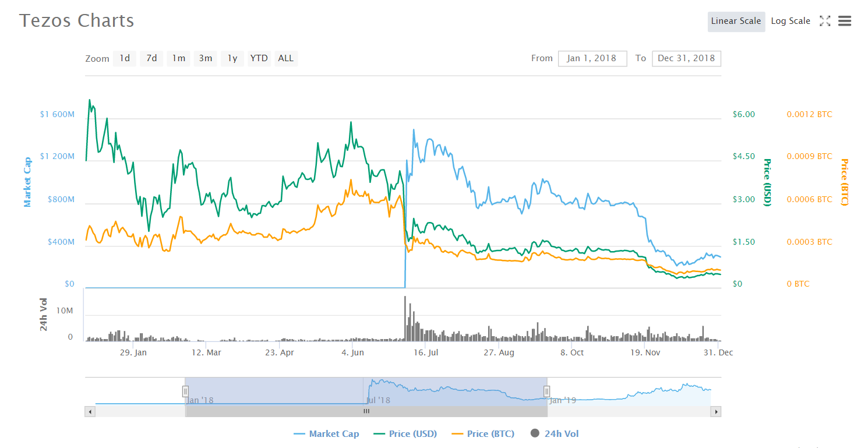Click the $1 600M market cap axis label
The image size is (868, 448).
(x=57, y=115)
